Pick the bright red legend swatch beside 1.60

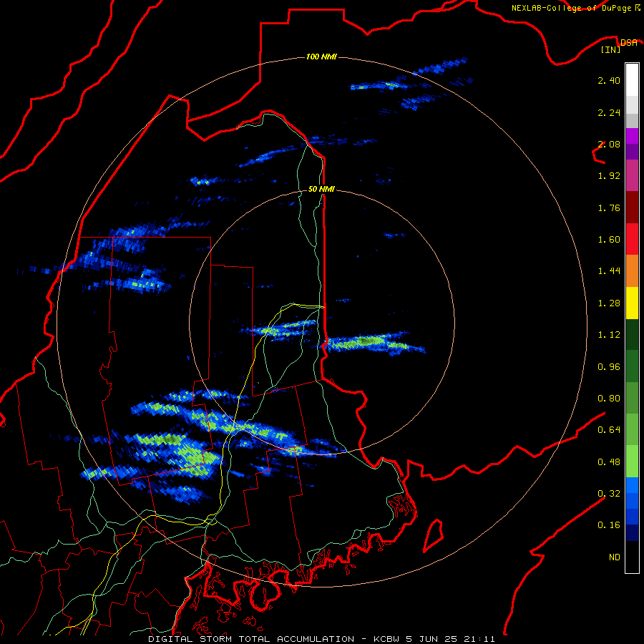pyautogui.click(x=632, y=239)
